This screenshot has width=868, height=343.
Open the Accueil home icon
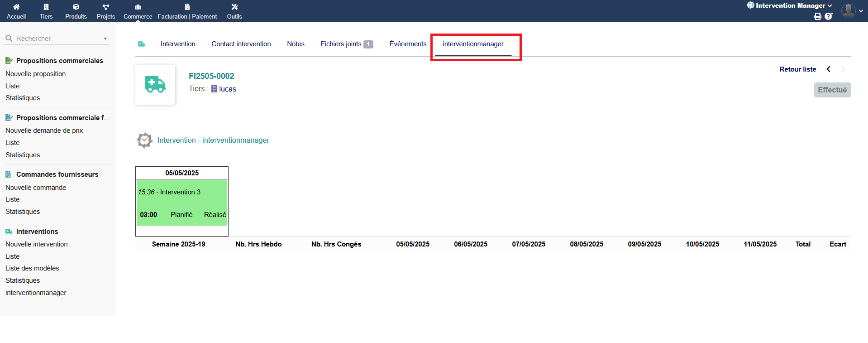[x=16, y=7]
